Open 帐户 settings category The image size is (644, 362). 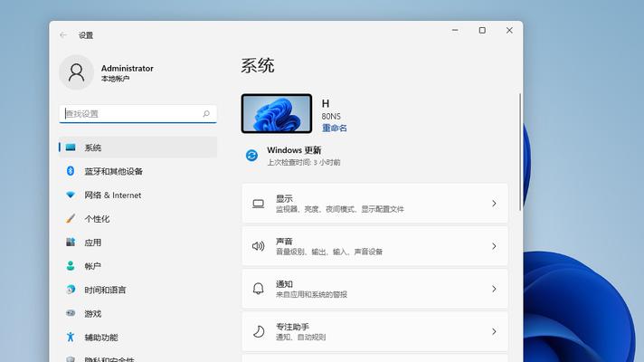[138, 266]
